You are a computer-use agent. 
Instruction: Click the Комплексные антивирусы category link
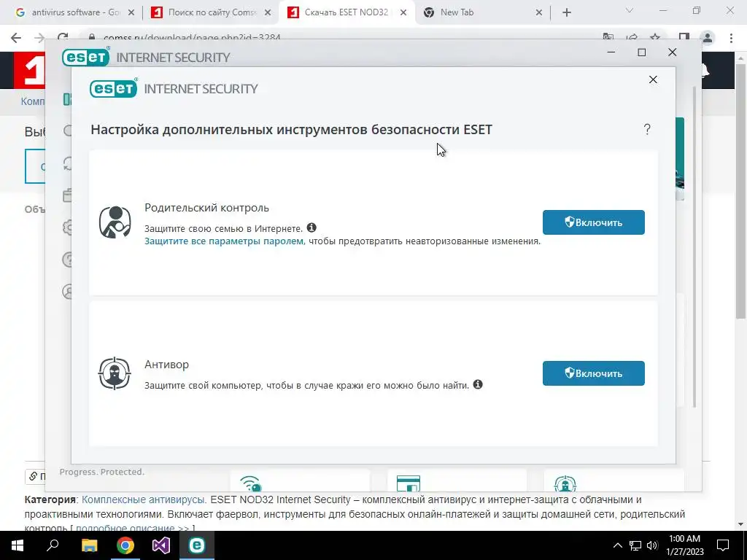pyautogui.click(x=143, y=499)
